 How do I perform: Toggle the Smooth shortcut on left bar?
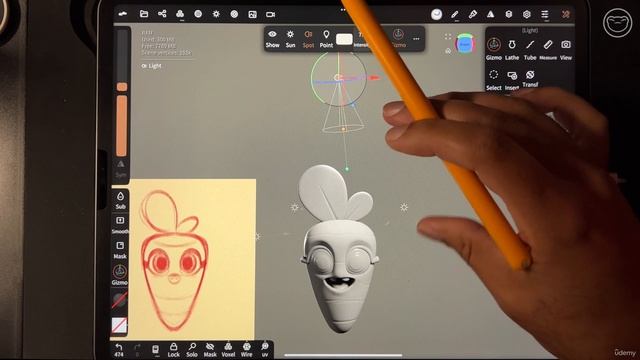point(120,225)
